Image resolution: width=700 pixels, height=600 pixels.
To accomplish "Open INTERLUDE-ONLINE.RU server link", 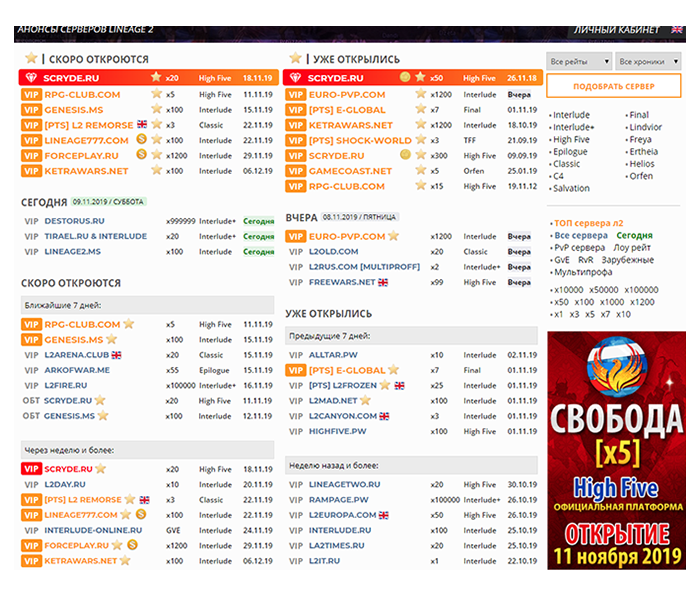I will pos(93,530).
